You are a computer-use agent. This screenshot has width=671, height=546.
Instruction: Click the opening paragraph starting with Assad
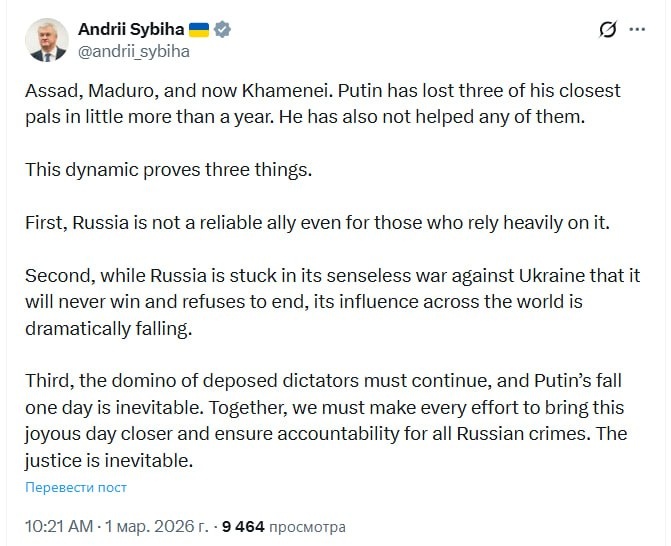pyautogui.click(x=323, y=103)
